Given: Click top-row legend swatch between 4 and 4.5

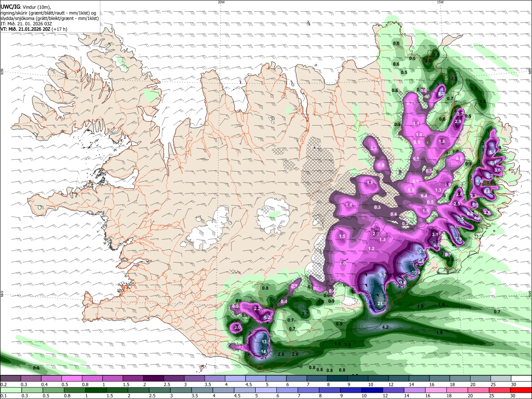Looking at the screenshot, I should [235, 379].
